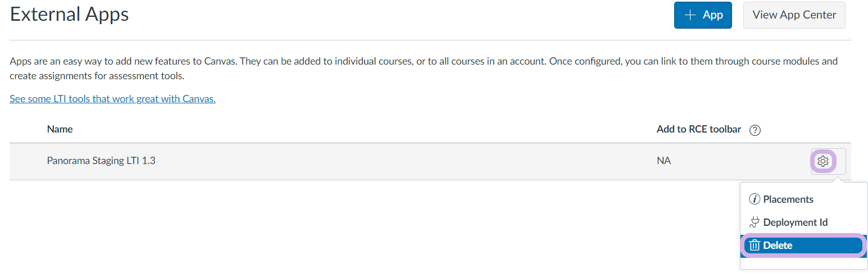Viewport: 868px width, 273px height.
Task: Open the LTI tools that work great link
Action: tap(112, 99)
